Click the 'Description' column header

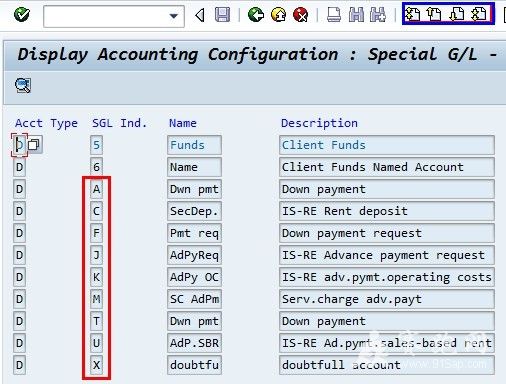tap(319, 123)
